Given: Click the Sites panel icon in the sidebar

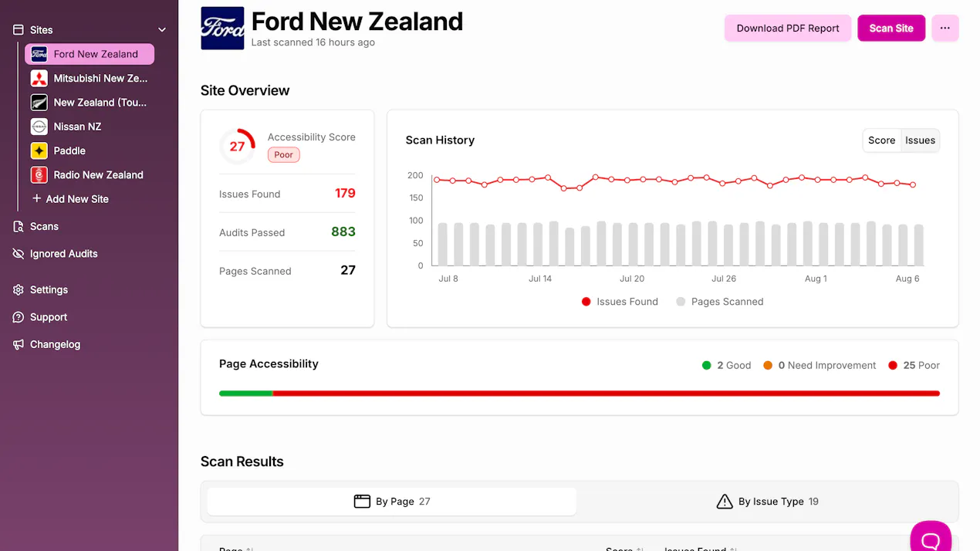Looking at the screenshot, I should pos(19,30).
